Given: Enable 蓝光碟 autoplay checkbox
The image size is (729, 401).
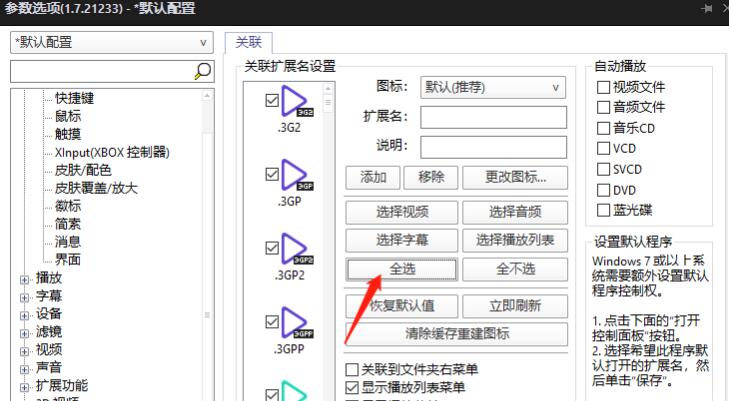Looking at the screenshot, I should [603, 210].
